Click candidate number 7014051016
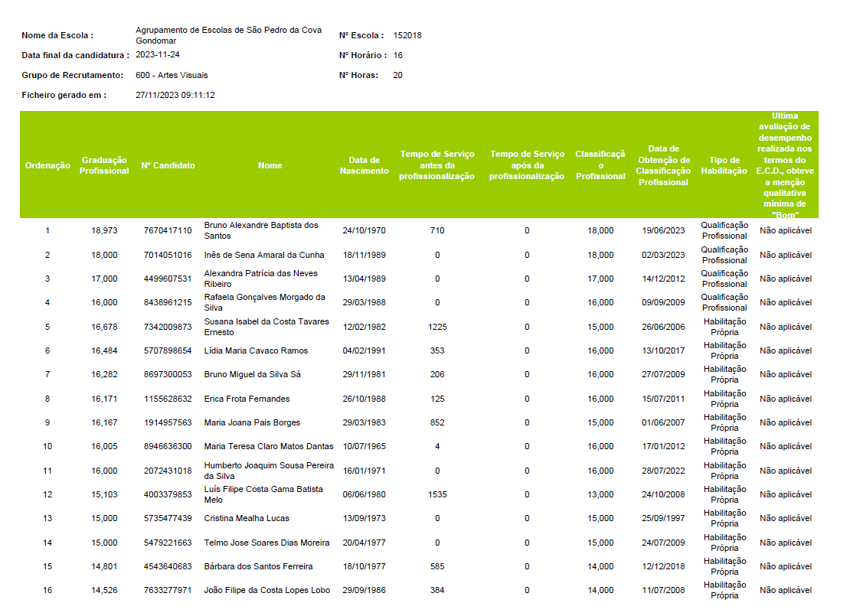 [168, 255]
